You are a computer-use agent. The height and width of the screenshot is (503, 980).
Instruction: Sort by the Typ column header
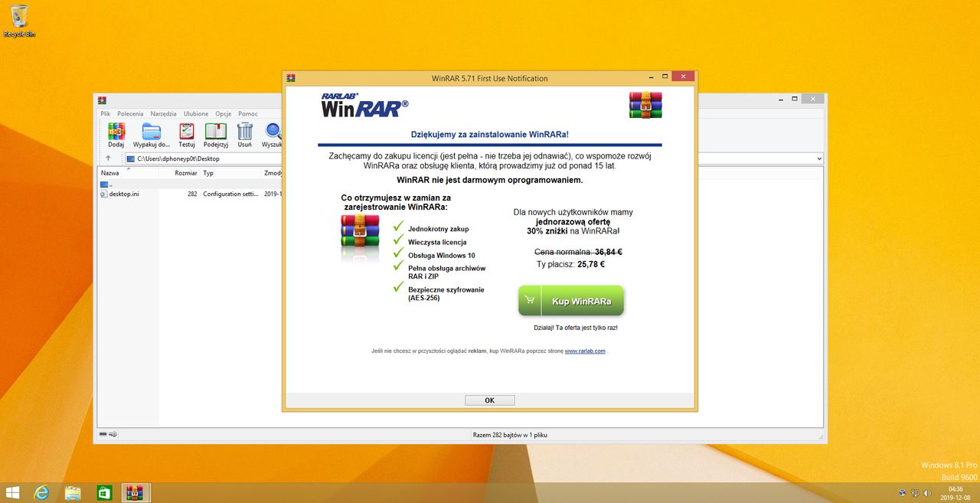coord(230,173)
